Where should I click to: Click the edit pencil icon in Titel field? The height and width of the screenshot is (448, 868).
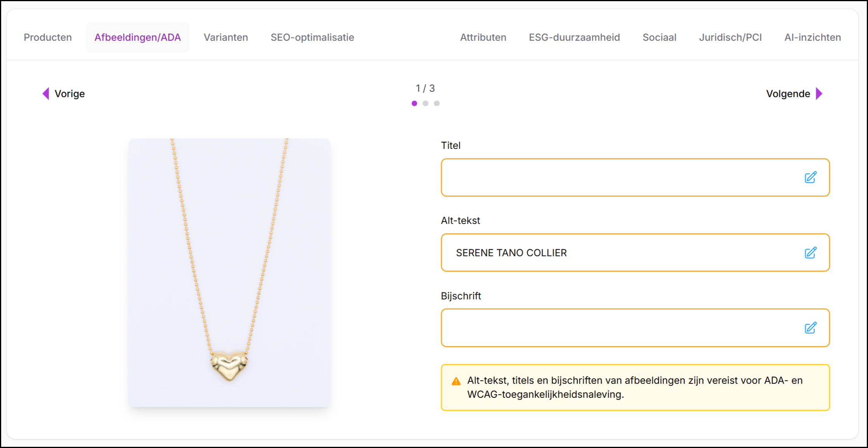coord(810,177)
